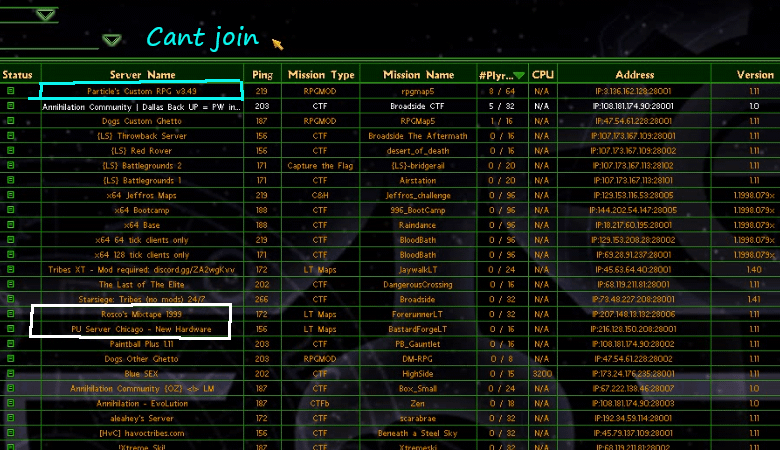Click status icon for {LS} Red Rover
This screenshot has width=780, height=450.
[x=10, y=151]
